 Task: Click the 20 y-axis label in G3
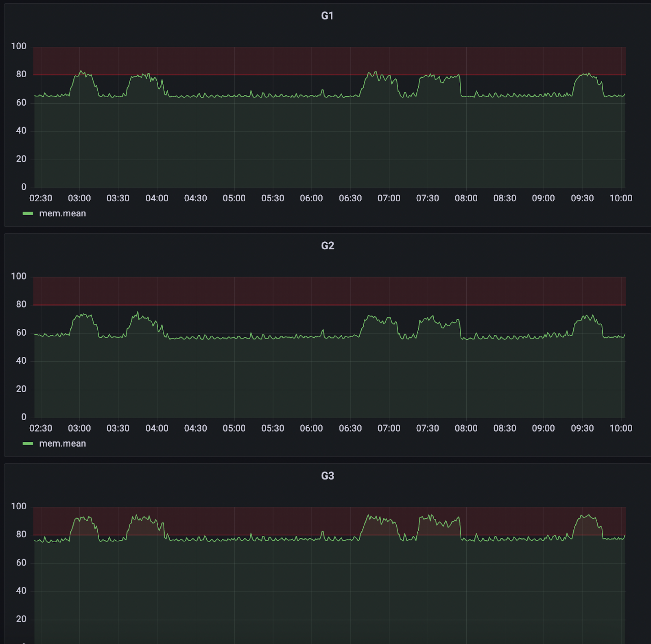click(x=21, y=619)
